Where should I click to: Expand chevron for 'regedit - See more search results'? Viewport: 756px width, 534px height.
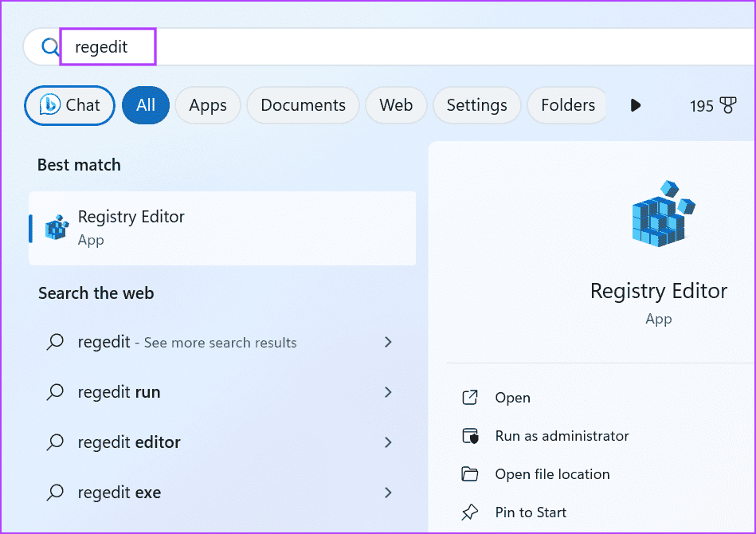[x=388, y=342]
